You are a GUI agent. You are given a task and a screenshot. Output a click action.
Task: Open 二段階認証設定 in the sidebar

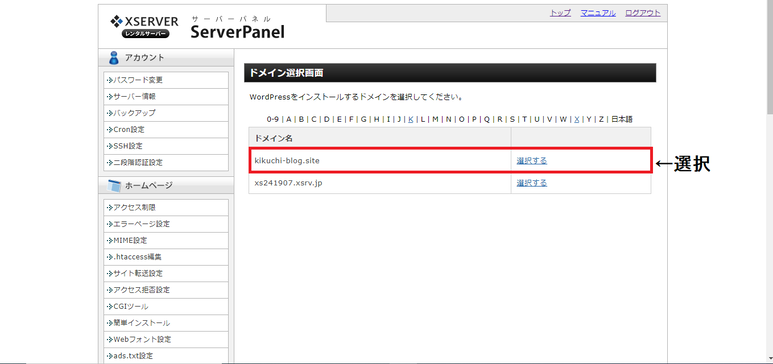coord(166,162)
